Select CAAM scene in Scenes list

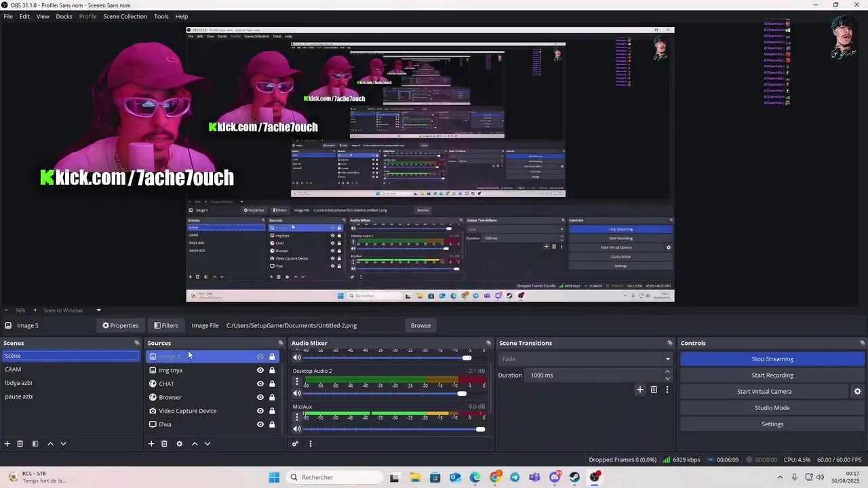click(71, 369)
